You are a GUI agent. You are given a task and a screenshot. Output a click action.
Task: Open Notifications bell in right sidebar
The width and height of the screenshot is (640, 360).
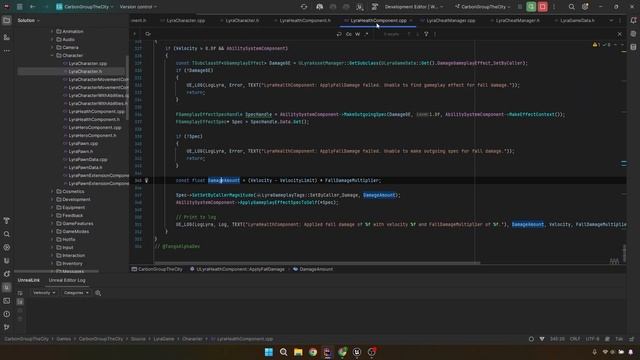click(x=633, y=20)
